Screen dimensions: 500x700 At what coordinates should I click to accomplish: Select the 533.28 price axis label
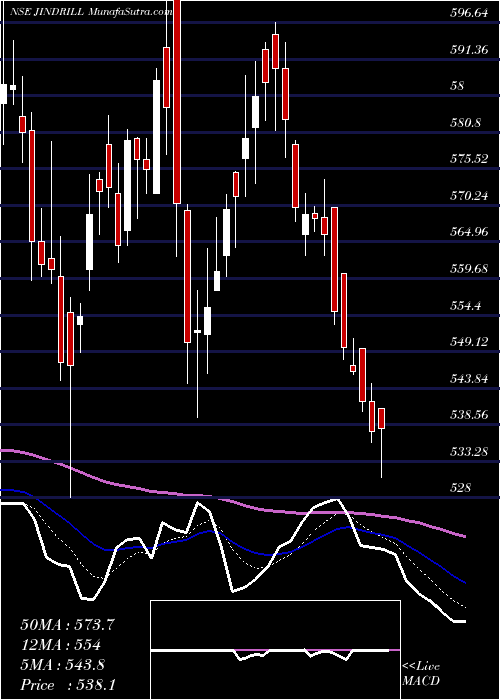[468, 452]
